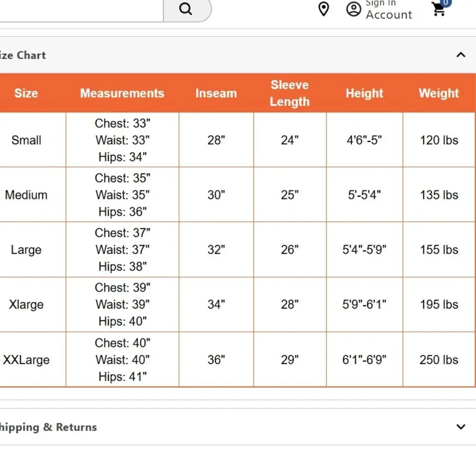Click the Large height 5'4"-5'9" cell
476x476 pixels.
click(364, 249)
